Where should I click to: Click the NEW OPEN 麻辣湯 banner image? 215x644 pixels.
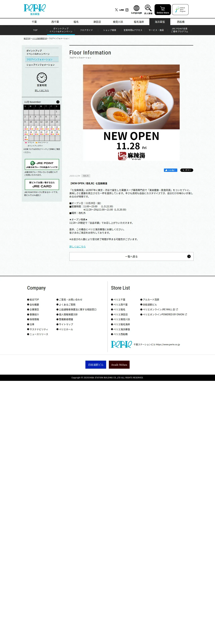click(131, 113)
